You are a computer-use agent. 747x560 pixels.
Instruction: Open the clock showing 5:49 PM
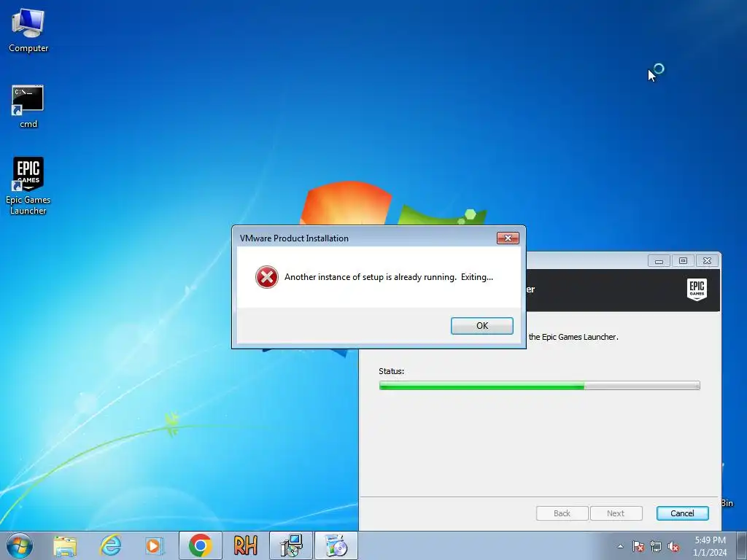pos(710,546)
